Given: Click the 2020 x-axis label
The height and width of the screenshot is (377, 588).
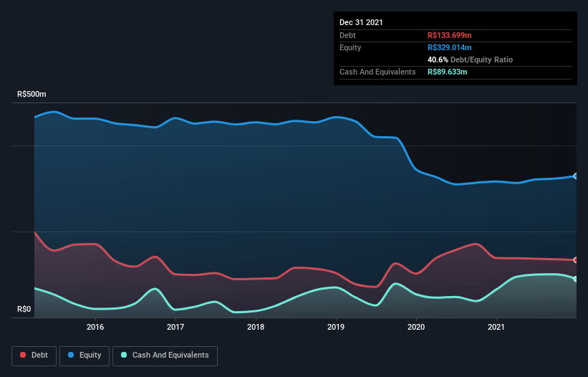Looking at the screenshot, I should pyautogui.click(x=416, y=327).
